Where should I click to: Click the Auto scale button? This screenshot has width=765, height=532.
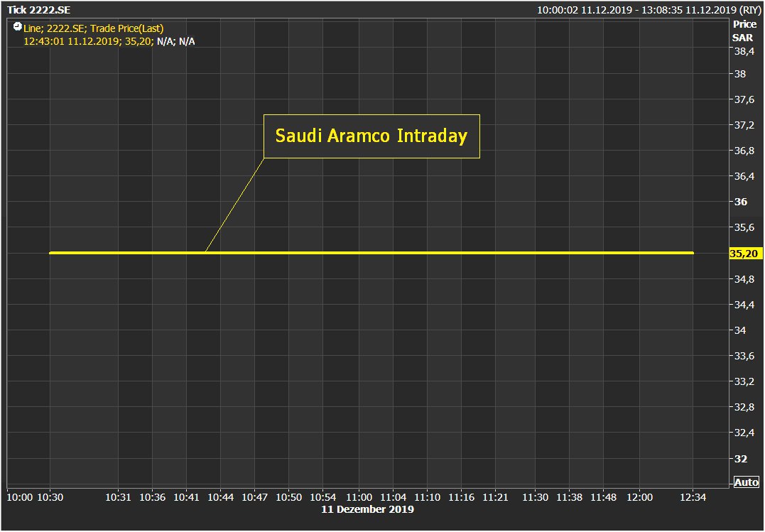click(x=747, y=482)
